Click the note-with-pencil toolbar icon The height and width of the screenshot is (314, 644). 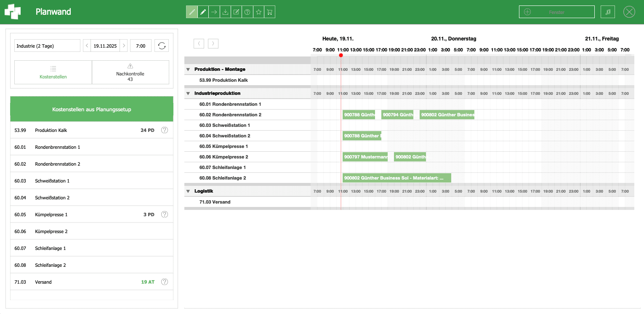[237, 12]
